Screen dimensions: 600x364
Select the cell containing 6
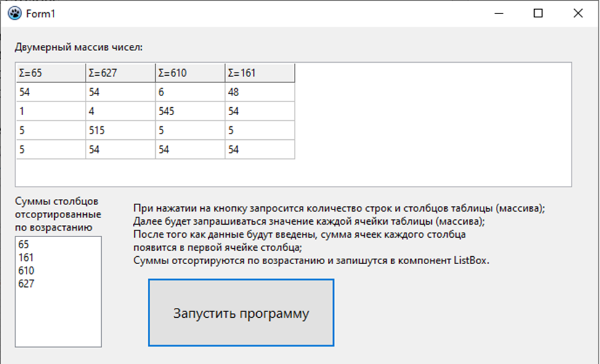[x=190, y=92]
